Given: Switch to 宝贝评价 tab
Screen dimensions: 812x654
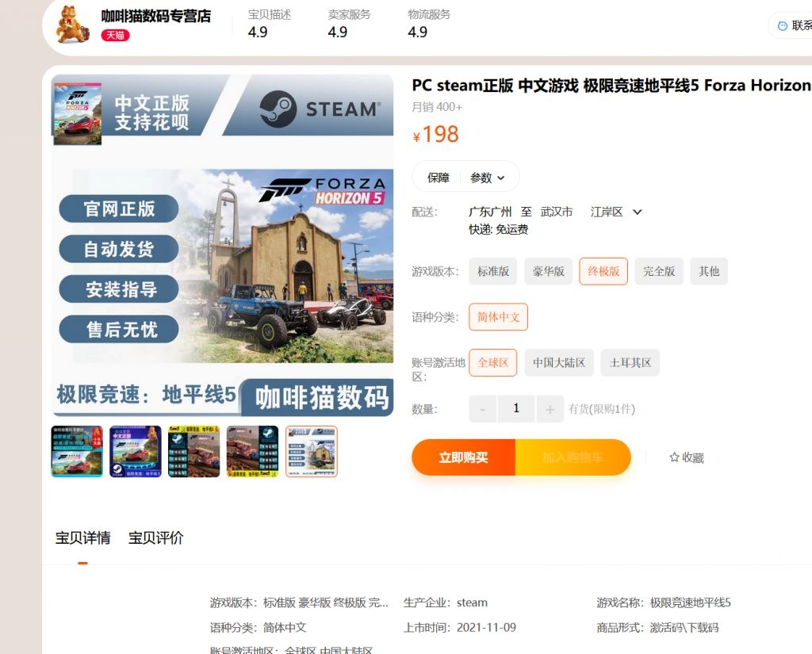Looking at the screenshot, I should 156,538.
